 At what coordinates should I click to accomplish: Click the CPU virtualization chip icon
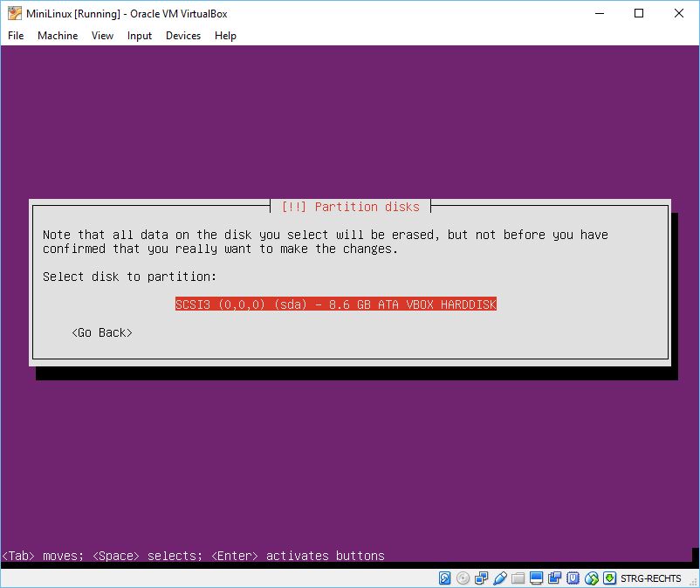[x=573, y=578]
